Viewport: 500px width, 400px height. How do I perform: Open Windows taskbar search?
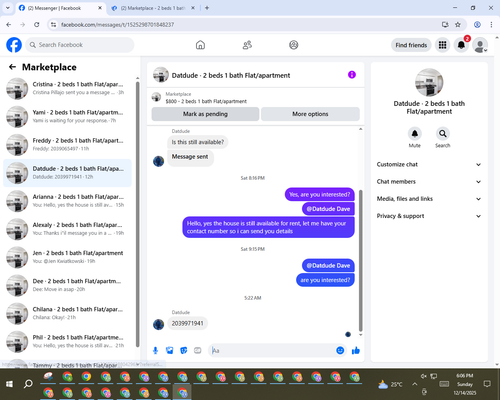click(28, 384)
